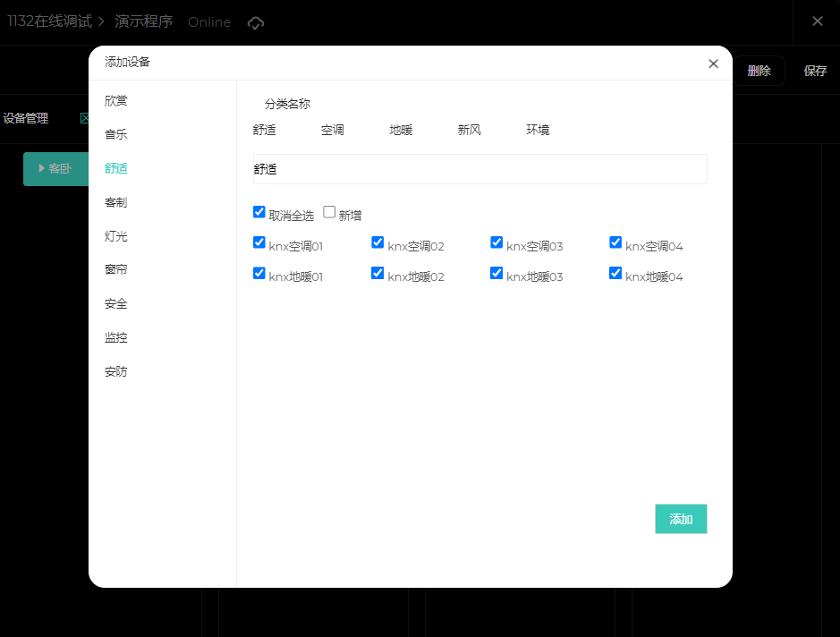Click 保存 to save changes

815,71
